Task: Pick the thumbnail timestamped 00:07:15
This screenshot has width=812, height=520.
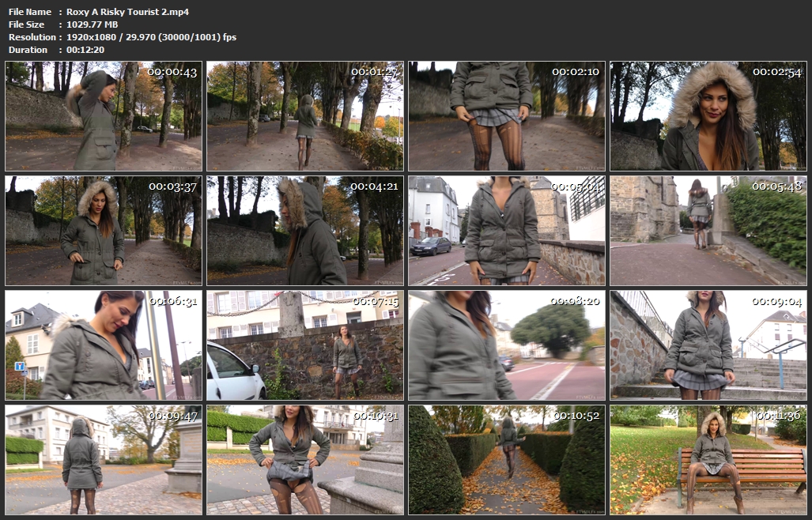Action: 305,345
